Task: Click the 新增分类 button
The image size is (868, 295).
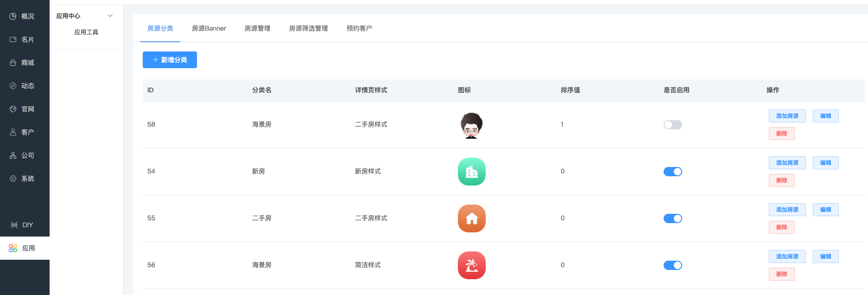Action: (x=170, y=60)
